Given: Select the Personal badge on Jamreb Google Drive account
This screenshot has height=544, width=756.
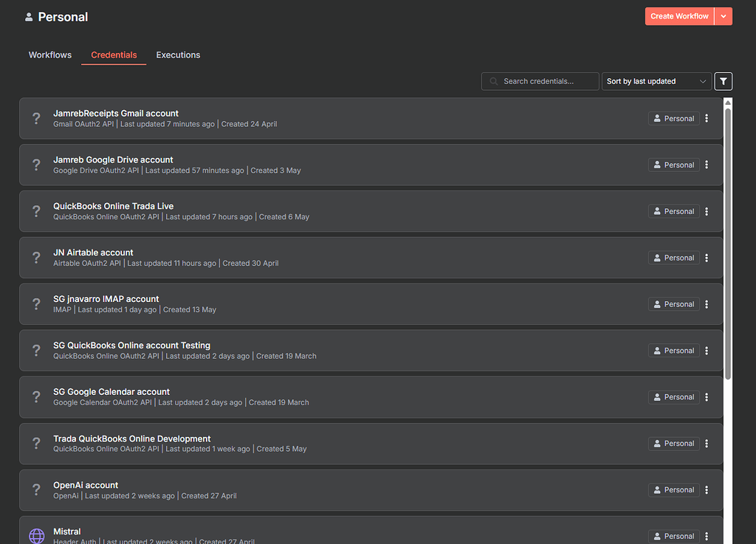Looking at the screenshot, I should tap(673, 164).
